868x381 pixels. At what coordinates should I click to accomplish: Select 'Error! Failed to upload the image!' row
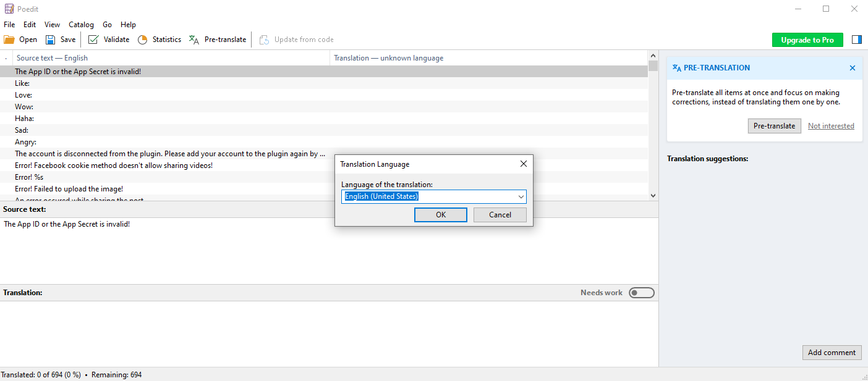click(324, 189)
